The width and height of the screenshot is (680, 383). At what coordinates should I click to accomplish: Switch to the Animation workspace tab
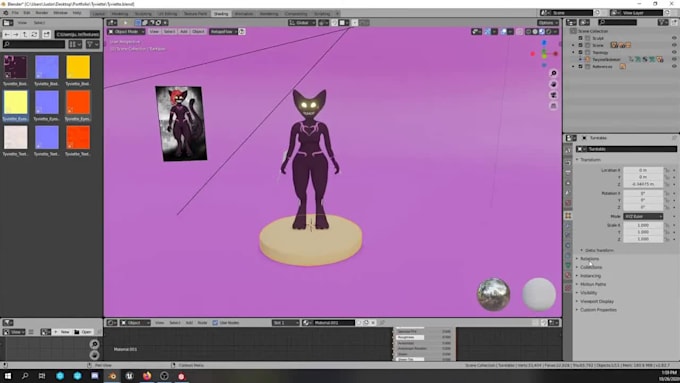point(244,14)
